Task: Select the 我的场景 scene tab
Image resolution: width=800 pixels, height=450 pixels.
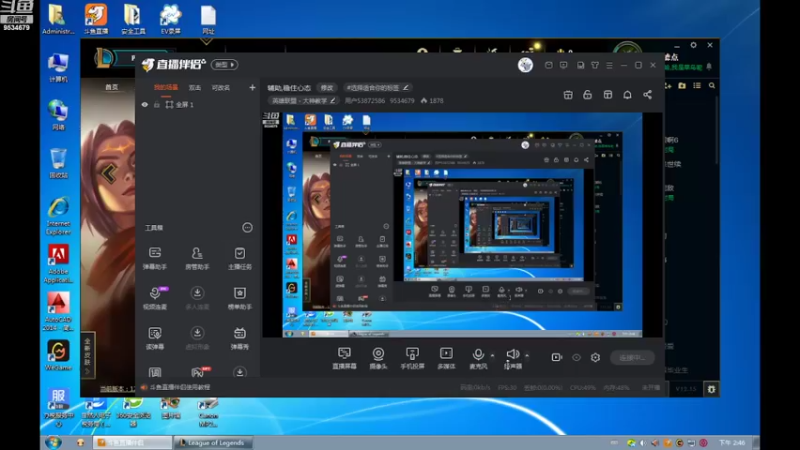Action: pyautogui.click(x=166, y=88)
